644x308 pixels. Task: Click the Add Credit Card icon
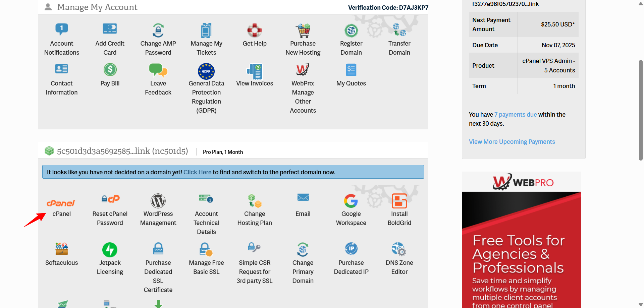coord(110,29)
